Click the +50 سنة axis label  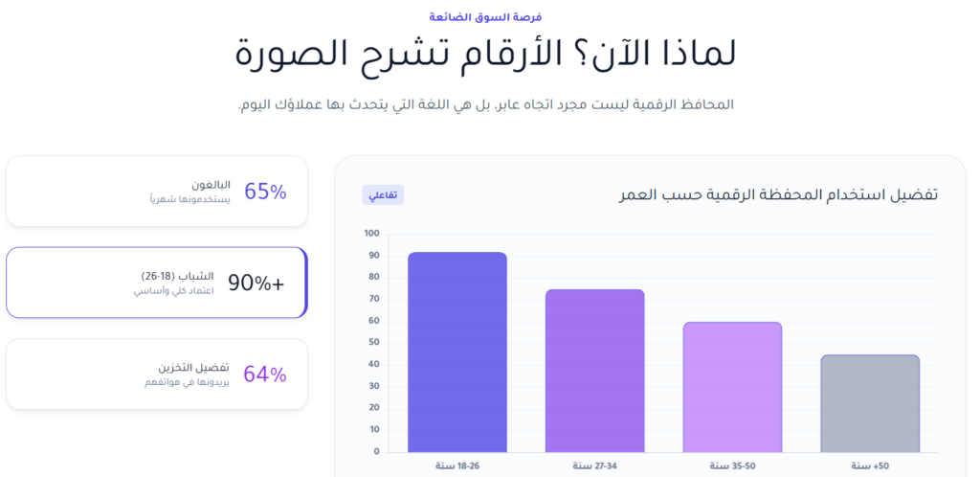point(870,466)
